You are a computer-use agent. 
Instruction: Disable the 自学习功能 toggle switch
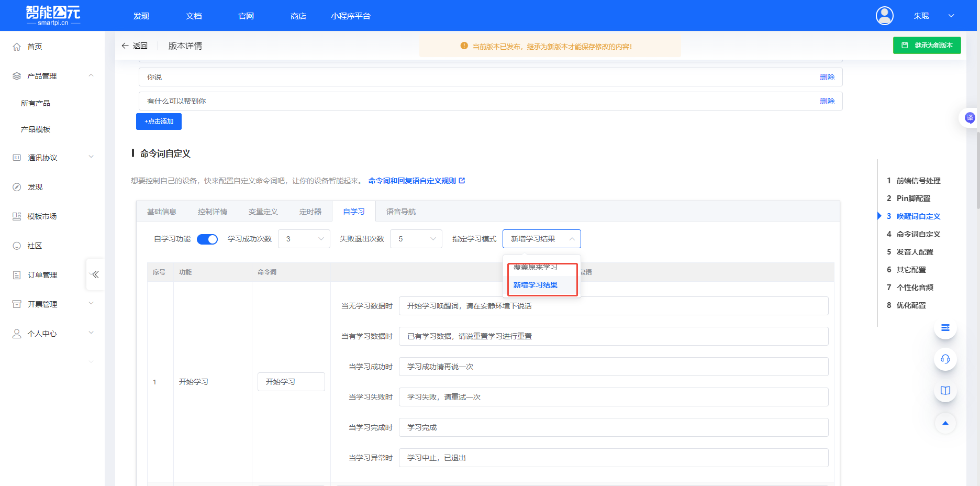pos(207,239)
